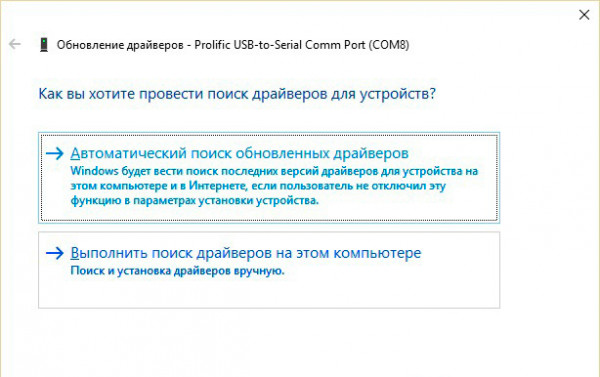
Task: Close the driver update dialog
Action: click(584, 15)
